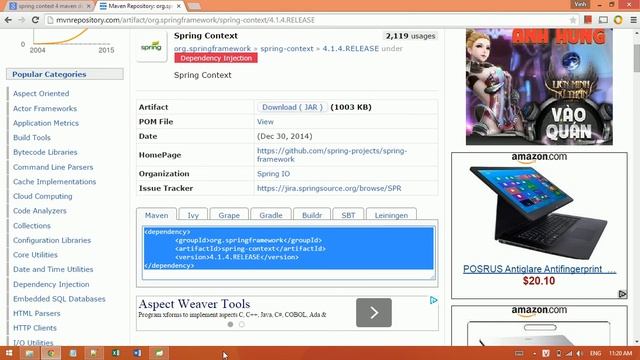Open 4.1.4.RELEASE breadcrumb link
The image size is (640, 360).
click(x=351, y=48)
